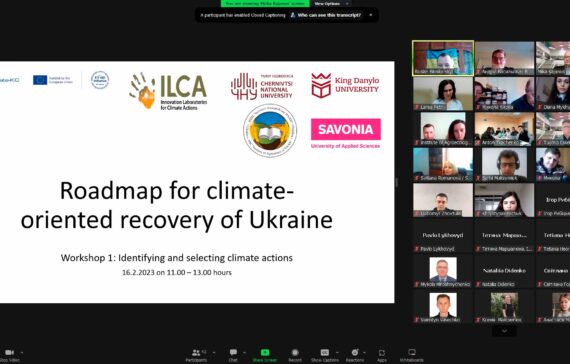Show more participants with down chevron
This screenshot has height=364, width=570.
(x=504, y=331)
